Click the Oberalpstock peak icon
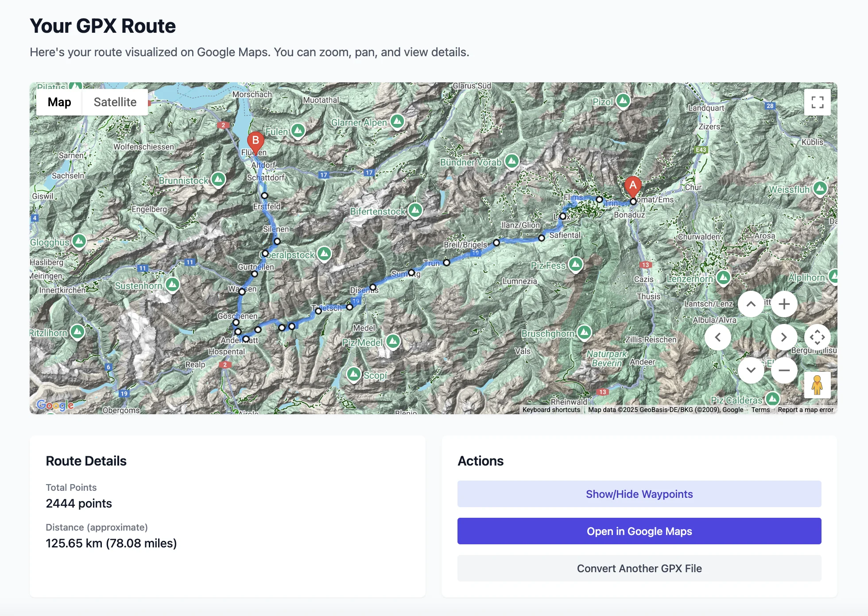868x616 pixels. click(x=324, y=254)
